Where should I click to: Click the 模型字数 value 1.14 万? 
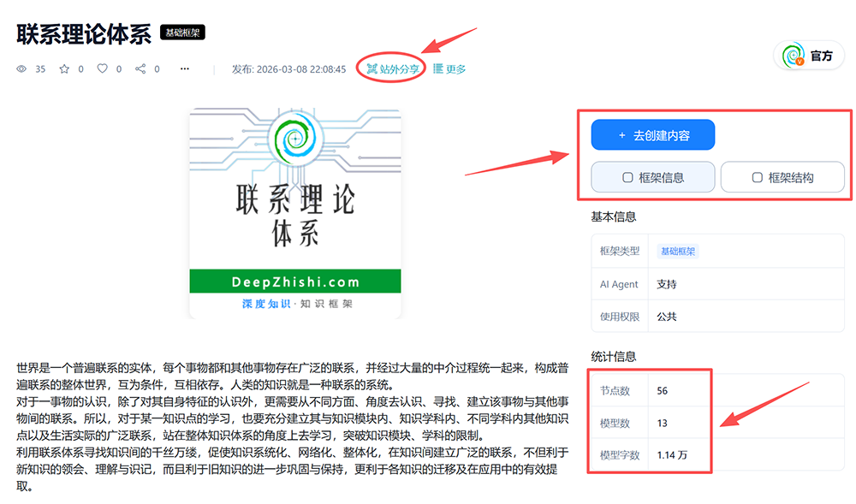click(x=672, y=455)
